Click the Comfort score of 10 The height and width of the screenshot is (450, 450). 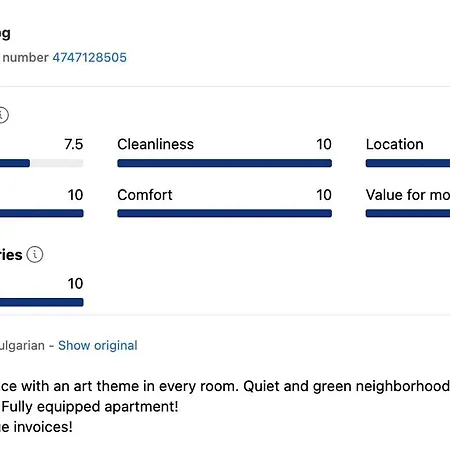click(x=324, y=195)
